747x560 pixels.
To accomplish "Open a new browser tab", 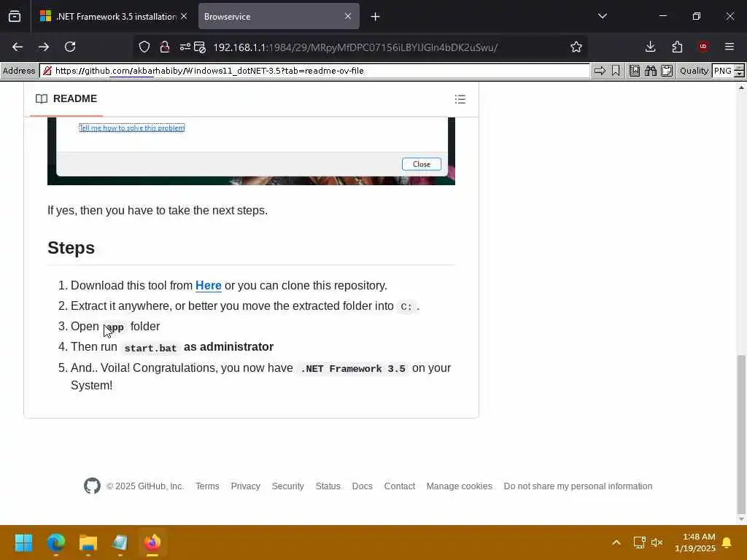I will coord(375,17).
